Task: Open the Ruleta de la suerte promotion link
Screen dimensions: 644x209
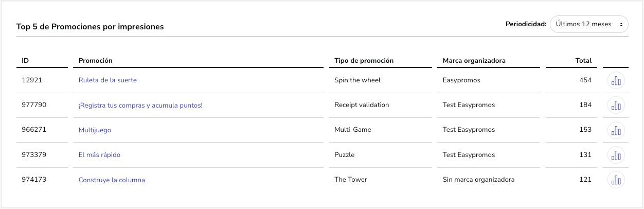Action: click(108, 80)
